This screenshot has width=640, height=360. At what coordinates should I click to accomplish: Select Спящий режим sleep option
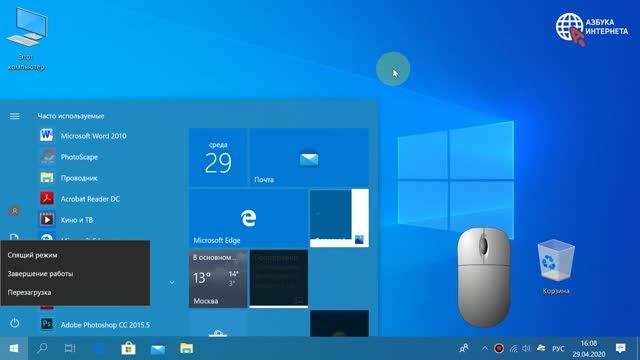pos(75,255)
